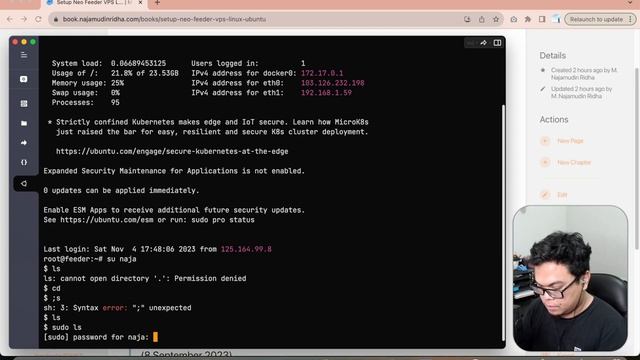Click the install app icon in address bar
Screen dimensions: 640x360
467,19
